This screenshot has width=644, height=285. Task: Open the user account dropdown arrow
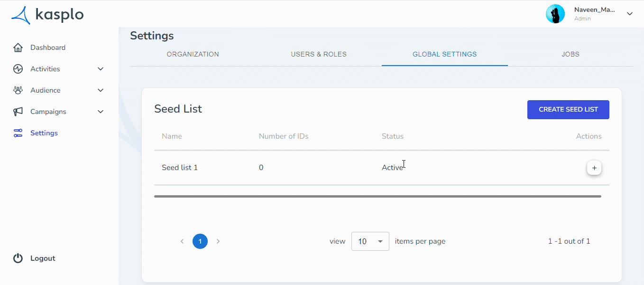630,14
